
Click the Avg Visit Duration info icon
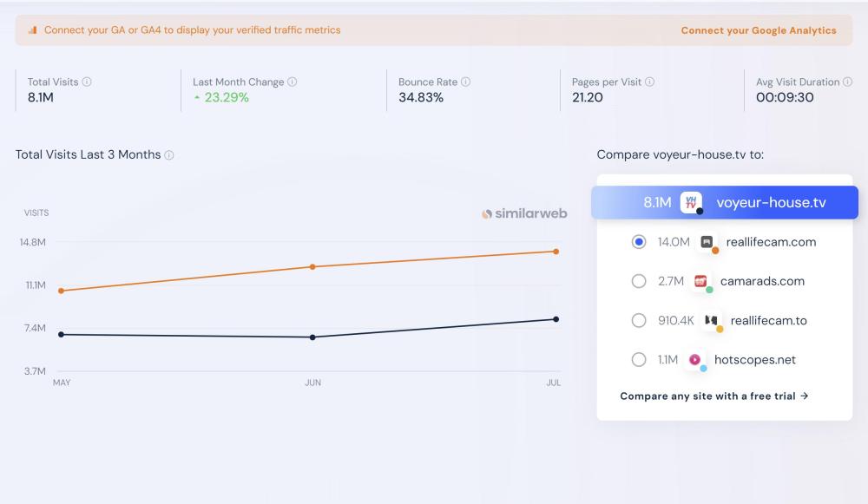point(848,82)
